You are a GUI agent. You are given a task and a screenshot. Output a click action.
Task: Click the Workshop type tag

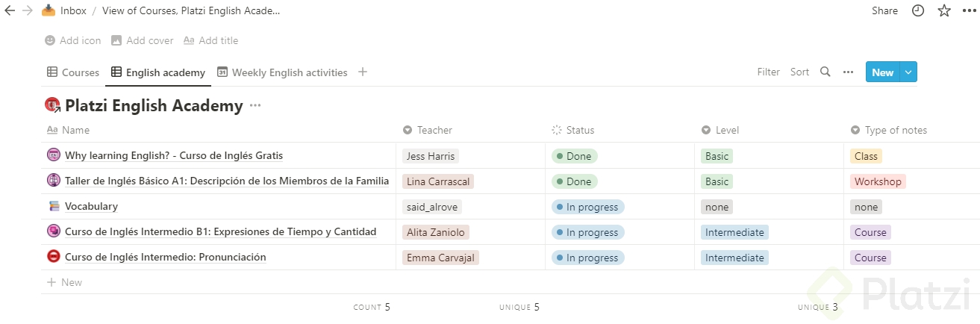(878, 181)
